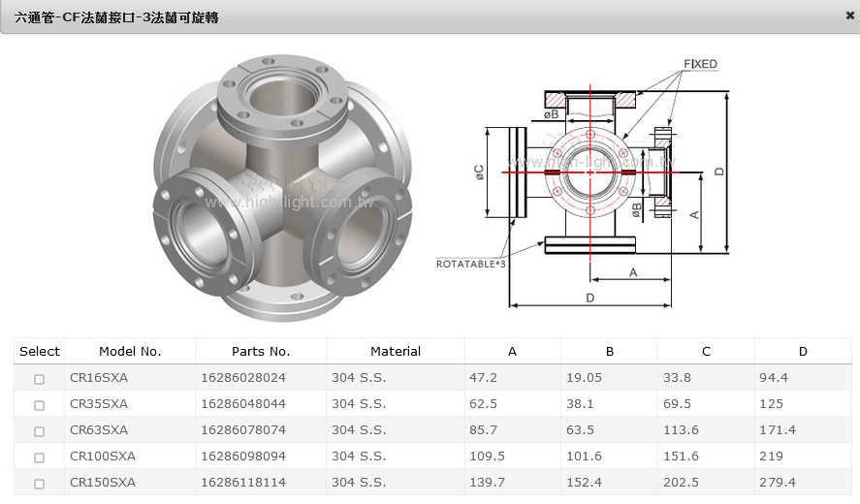
Task: Click the B dimension column header
Action: [x=609, y=352]
